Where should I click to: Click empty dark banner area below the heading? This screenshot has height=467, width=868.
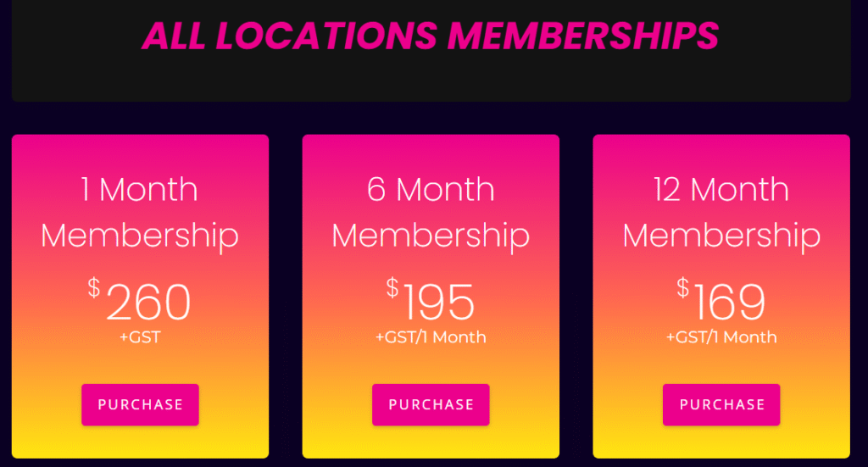click(x=431, y=77)
